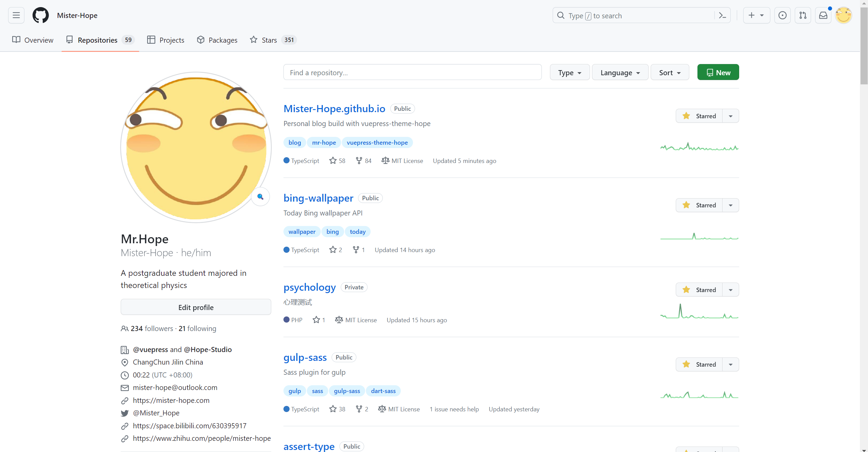
Task: Expand the Language filter dropdown
Action: click(x=620, y=73)
